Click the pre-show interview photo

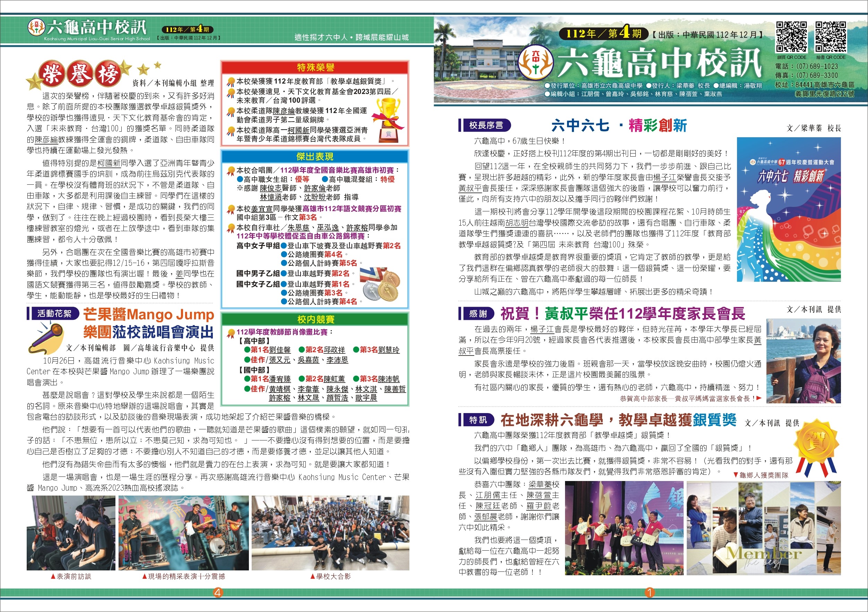tap(71, 533)
